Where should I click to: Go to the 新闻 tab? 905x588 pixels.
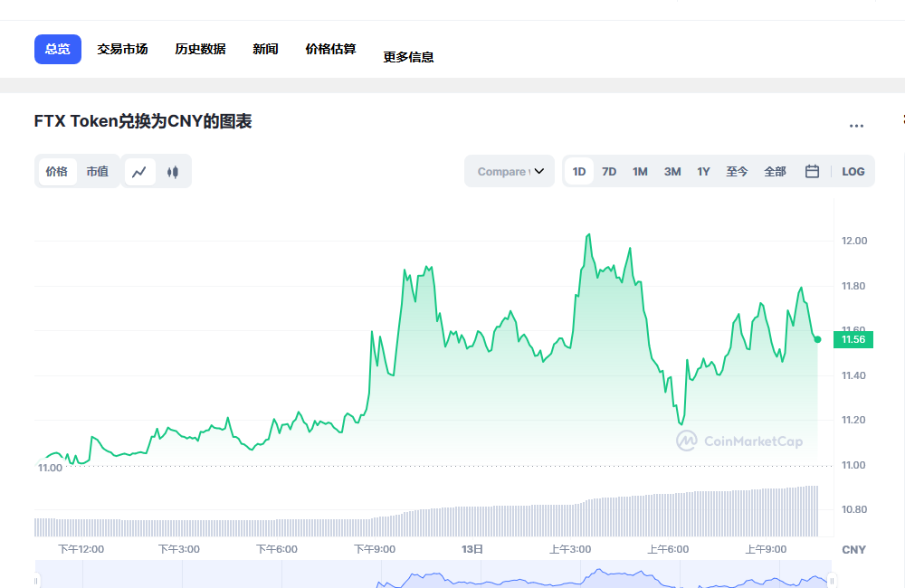265,49
